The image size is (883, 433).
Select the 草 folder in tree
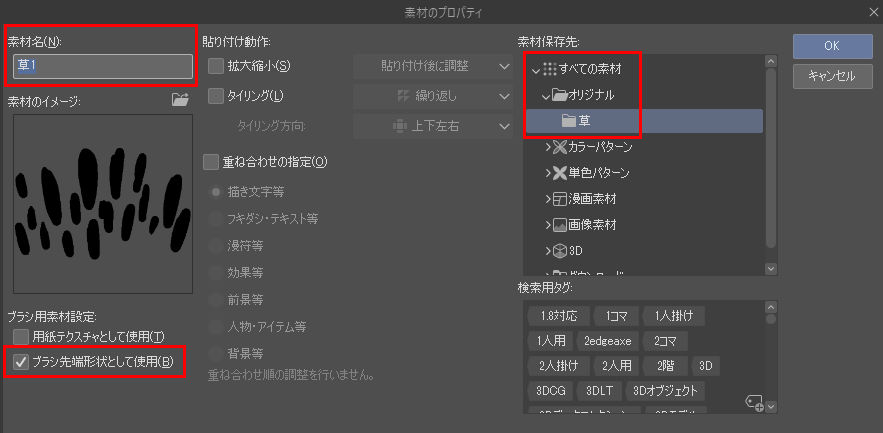[644, 121]
